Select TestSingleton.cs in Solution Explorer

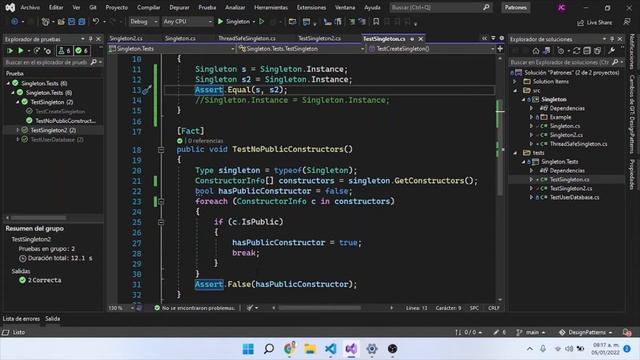[x=569, y=180]
